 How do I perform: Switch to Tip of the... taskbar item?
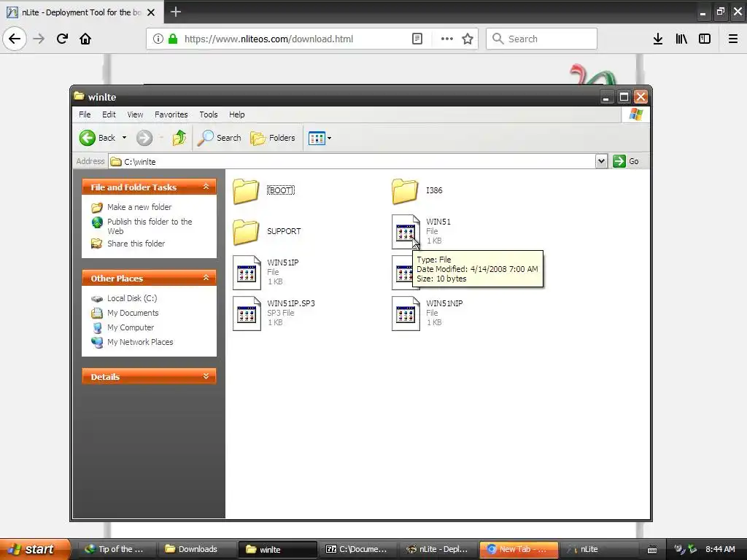coord(117,549)
